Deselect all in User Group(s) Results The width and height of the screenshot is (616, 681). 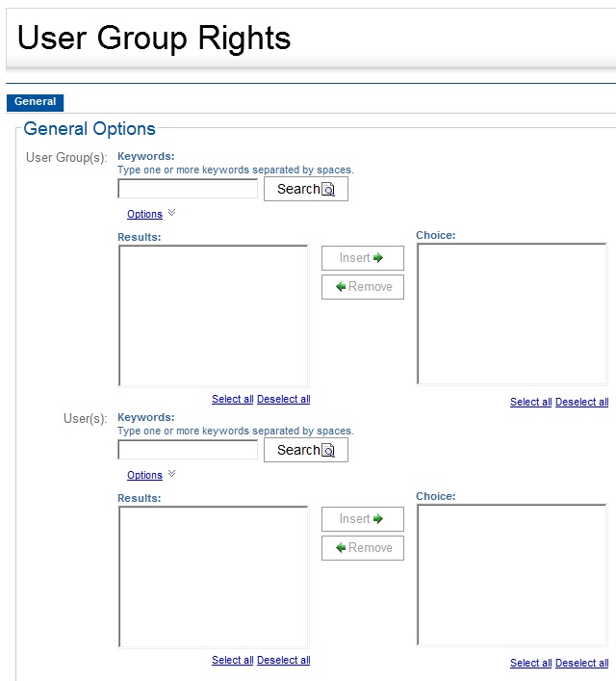click(x=283, y=400)
